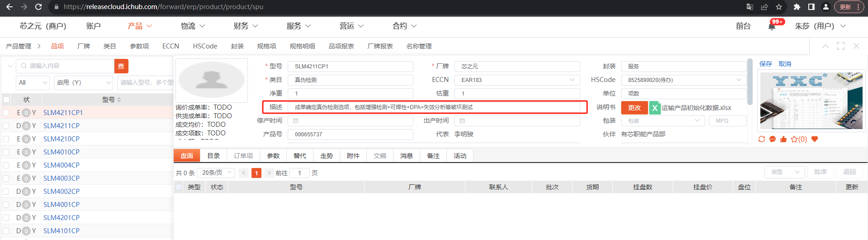Open the 财务 top menu
Screen dimensions: 868x240
pyautogui.click(x=246, y=26)
